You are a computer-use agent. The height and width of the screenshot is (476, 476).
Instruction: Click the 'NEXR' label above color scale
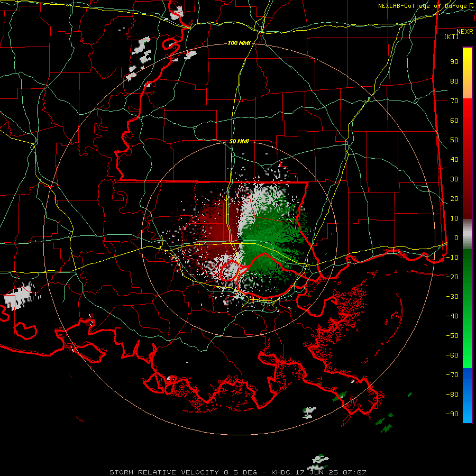[464, 32]
